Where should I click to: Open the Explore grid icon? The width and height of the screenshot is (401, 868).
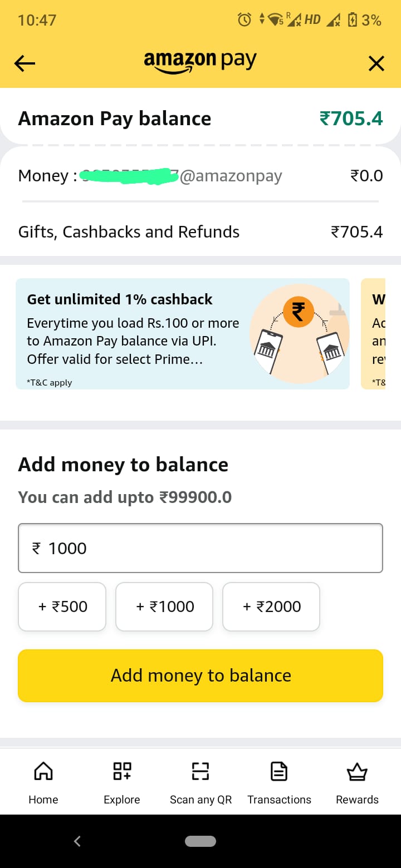point(122,772)
